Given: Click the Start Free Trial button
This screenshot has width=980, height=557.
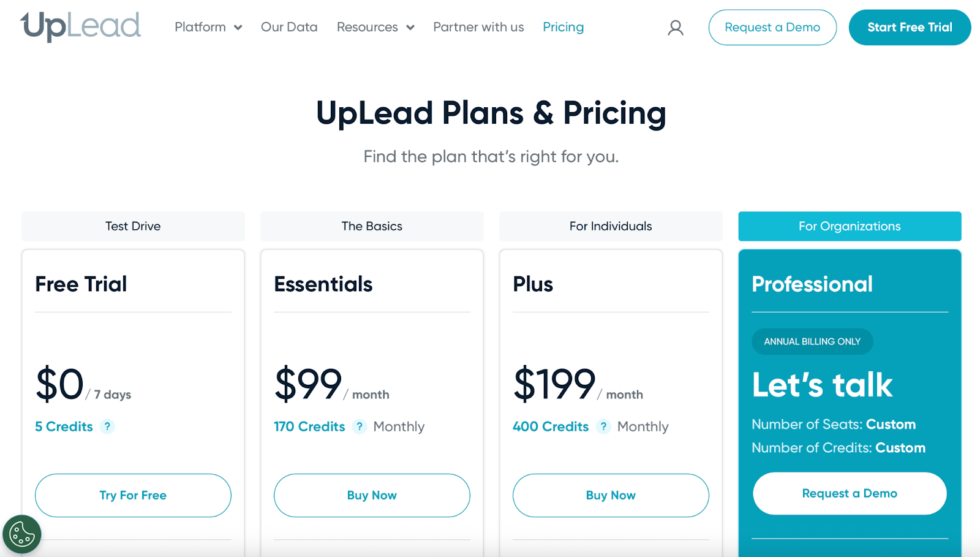Looking at the screenshot, I should point(910,27).
